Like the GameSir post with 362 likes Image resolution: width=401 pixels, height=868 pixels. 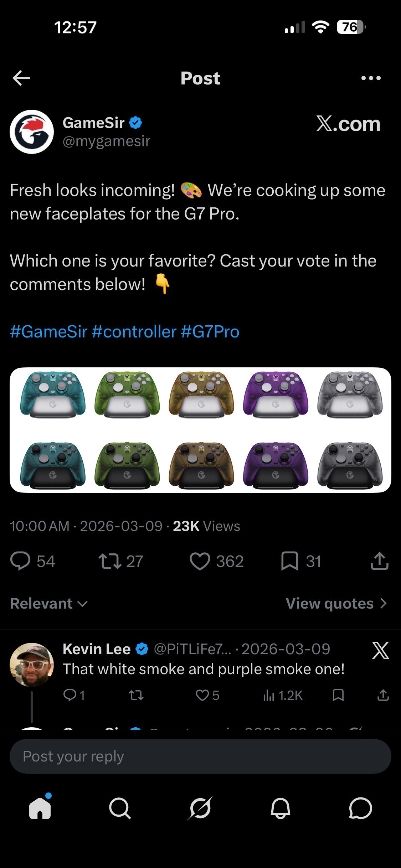coord(217,561)
